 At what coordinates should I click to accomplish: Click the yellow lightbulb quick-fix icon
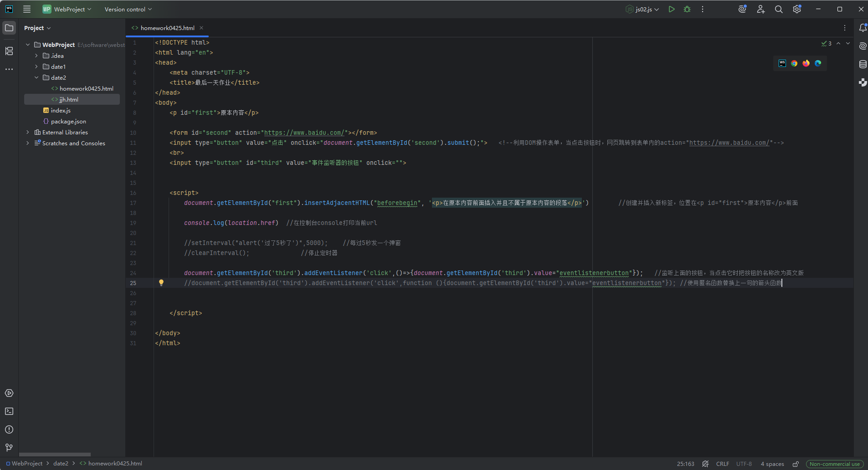tap(161, 283)
